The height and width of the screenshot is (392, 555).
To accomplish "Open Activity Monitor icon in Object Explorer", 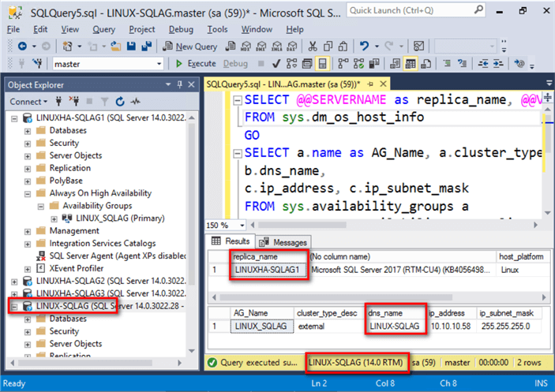I will [x=135, y=101].
